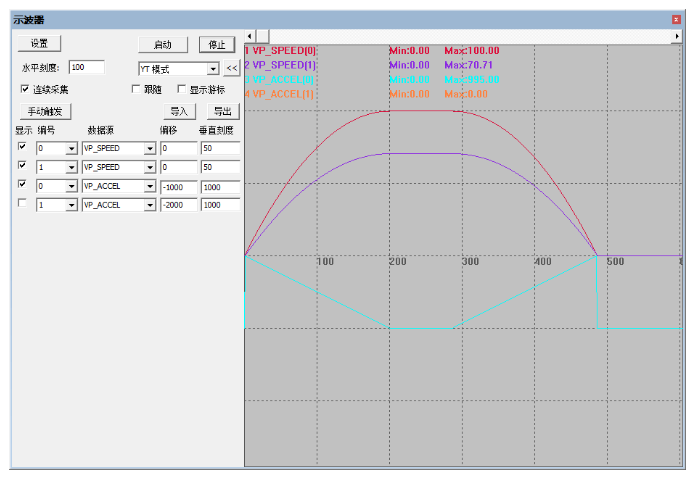Click vertical scale 50 of first VP_SPEED row

221,148
